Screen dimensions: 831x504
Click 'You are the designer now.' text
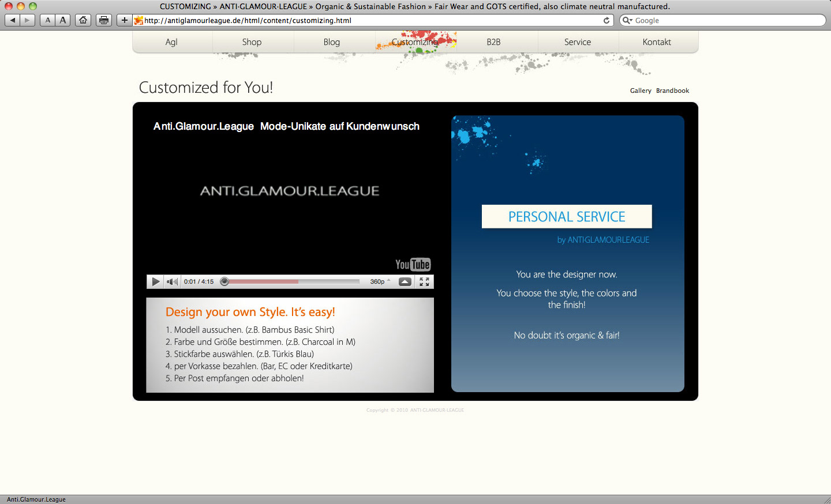(567, 274)
